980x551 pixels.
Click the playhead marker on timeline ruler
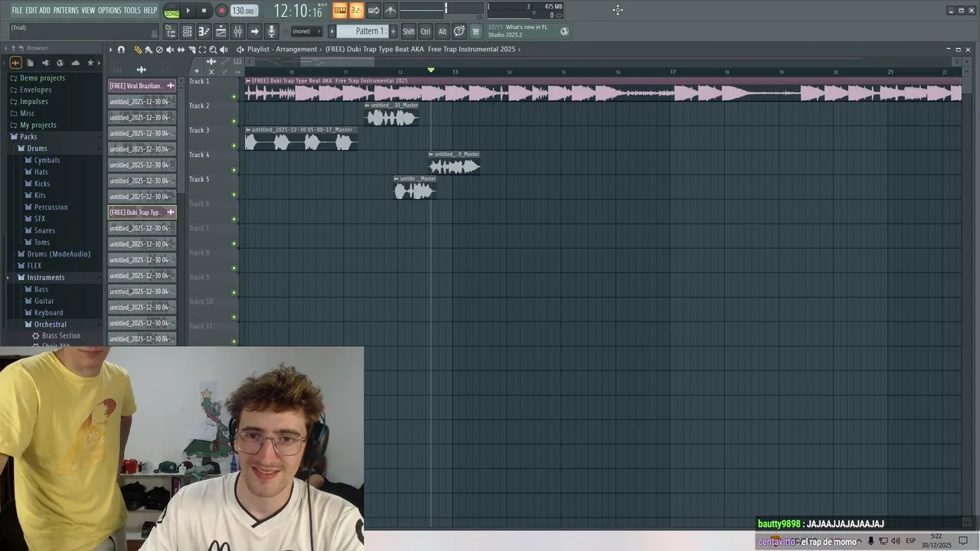(x=431, y=70)
